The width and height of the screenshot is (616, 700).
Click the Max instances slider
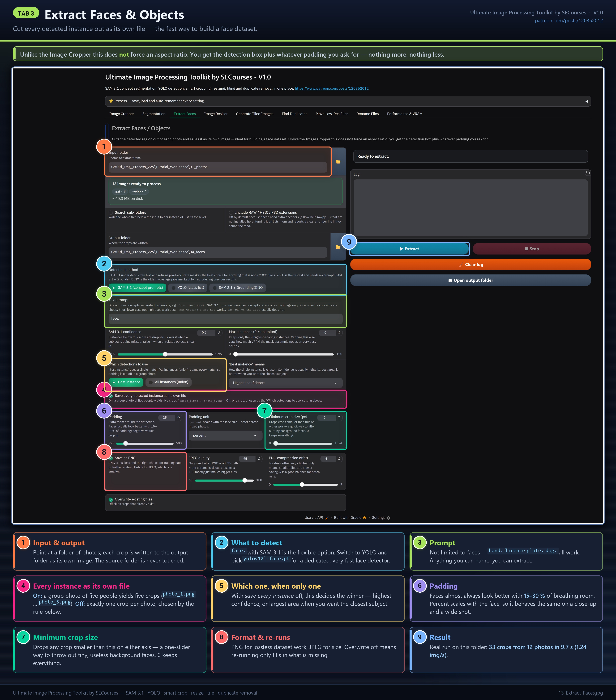click(x=283, y=354)
